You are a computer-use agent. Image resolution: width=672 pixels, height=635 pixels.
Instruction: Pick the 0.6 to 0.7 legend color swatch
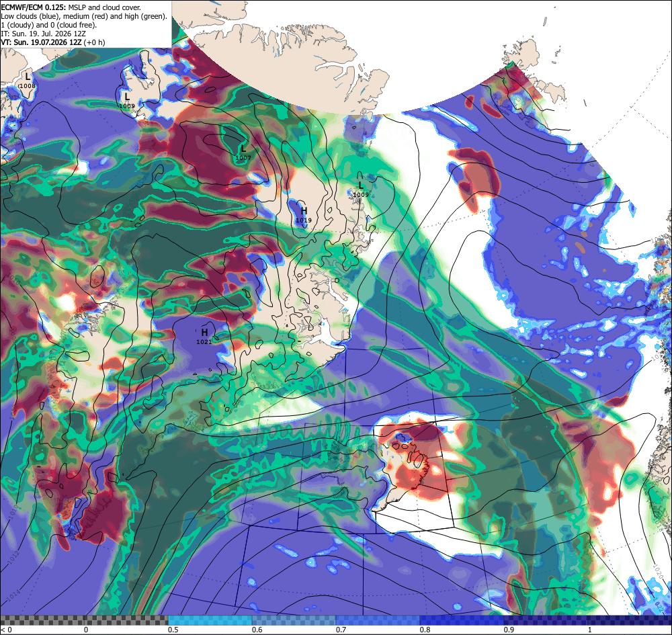click(x=294, y=620)
